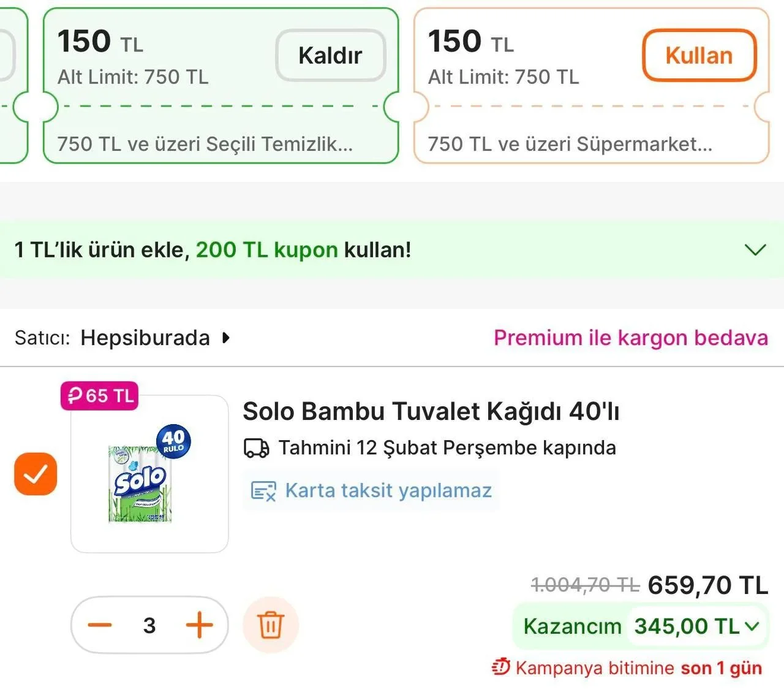This screenshot has width=784, height=692.
Task: Click the delivery truck icon
Action: coord(256,448)
